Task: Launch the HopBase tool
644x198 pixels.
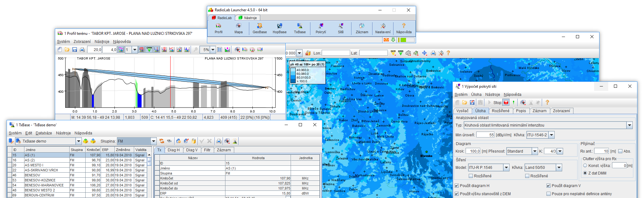Action: tap(279, 28)
